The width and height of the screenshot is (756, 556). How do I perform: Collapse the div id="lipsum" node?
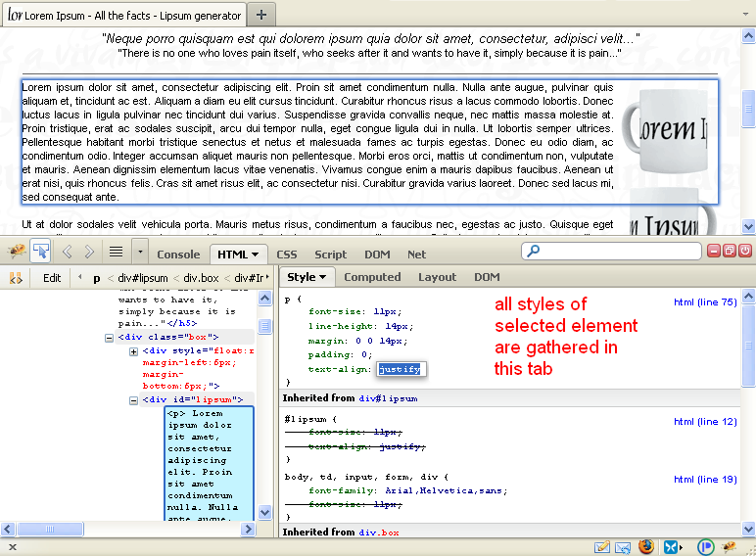(133, 400)
